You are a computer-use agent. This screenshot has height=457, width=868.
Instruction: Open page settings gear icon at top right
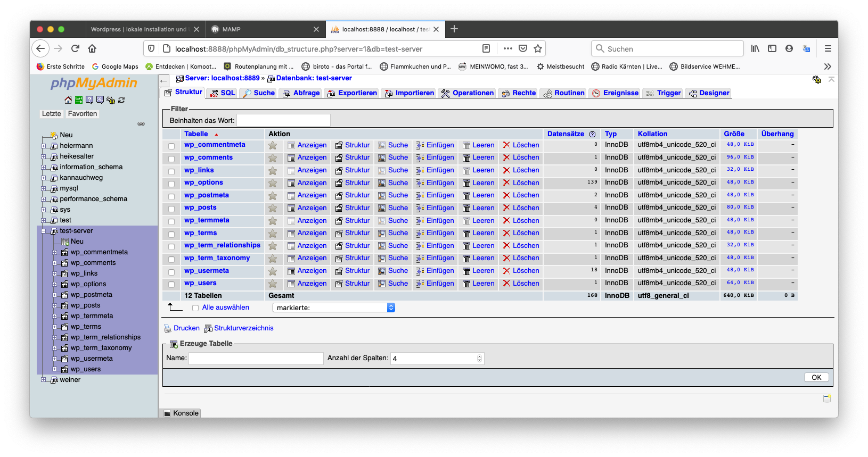click(817, 80)
